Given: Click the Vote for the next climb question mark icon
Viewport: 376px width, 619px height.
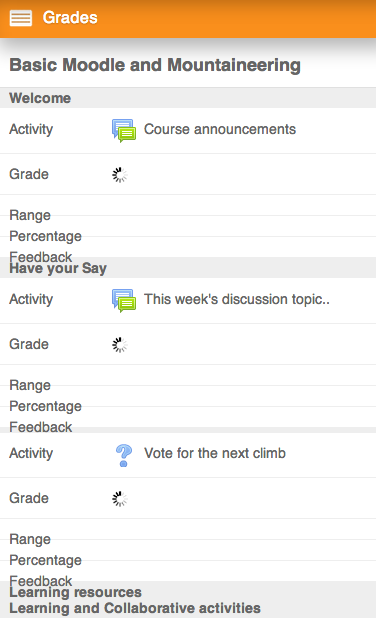Looking at the screenshot, I should pos(124,455).
